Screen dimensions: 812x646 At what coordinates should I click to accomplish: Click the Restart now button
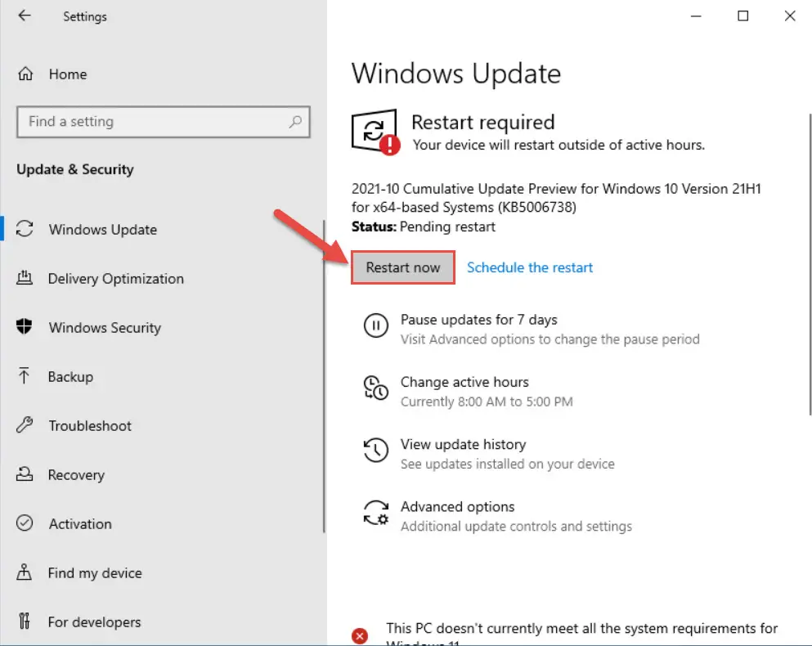(403, 267)
